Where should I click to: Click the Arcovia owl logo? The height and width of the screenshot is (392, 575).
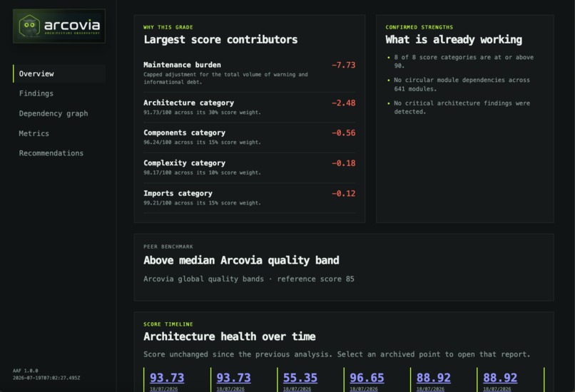59,26
